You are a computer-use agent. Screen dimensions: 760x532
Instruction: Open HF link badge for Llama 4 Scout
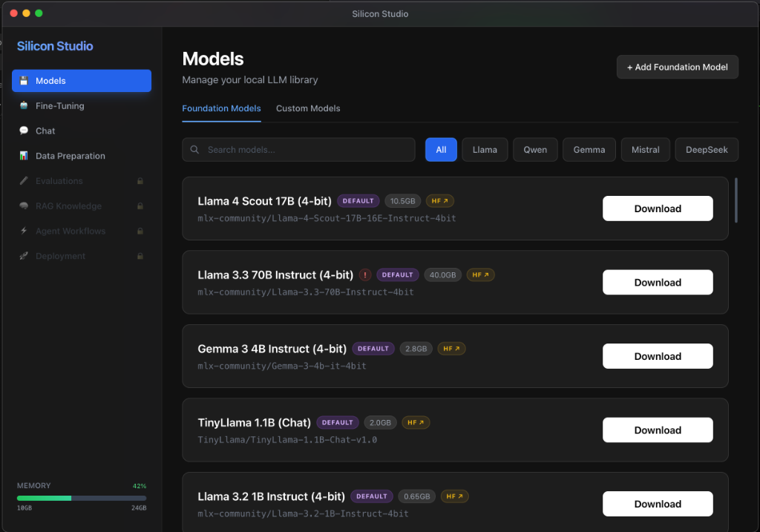pyautogui.click(x=440, y=200)
